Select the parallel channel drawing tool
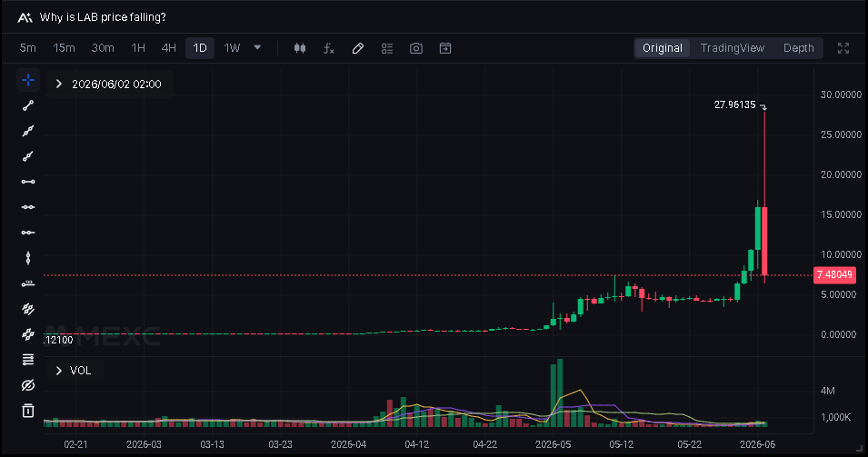868x457 pixels. 27,309
